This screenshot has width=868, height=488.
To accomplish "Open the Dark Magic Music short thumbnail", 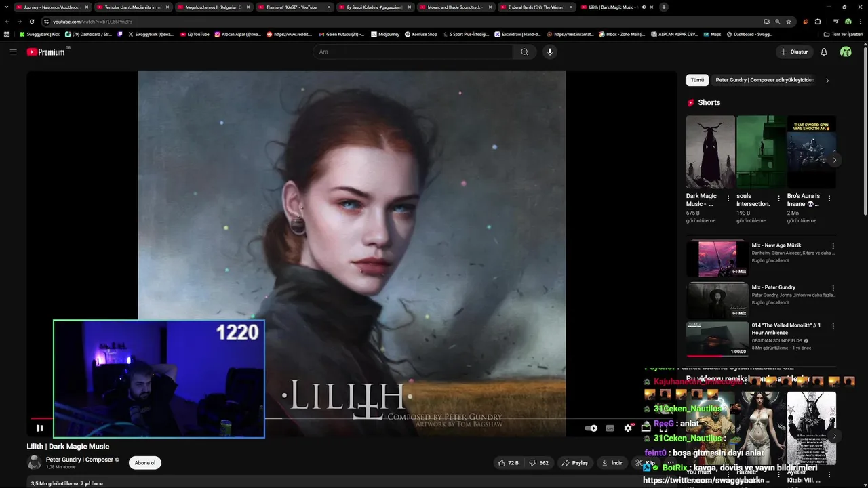I will (710, 152).
